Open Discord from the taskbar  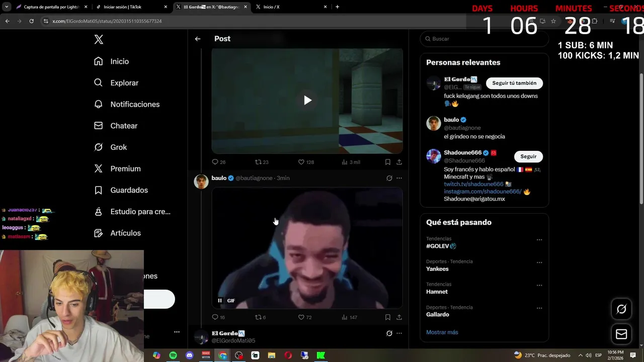[x=189, y=355]
